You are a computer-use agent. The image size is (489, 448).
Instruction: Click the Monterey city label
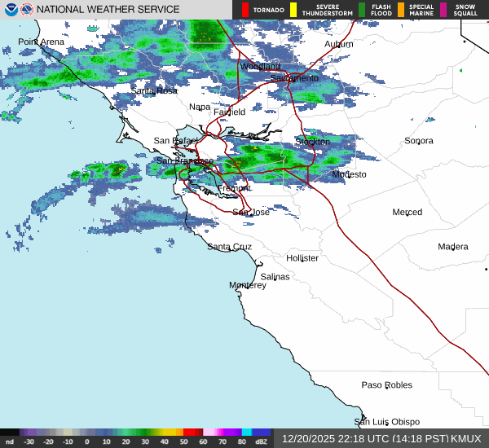(247, 285)
